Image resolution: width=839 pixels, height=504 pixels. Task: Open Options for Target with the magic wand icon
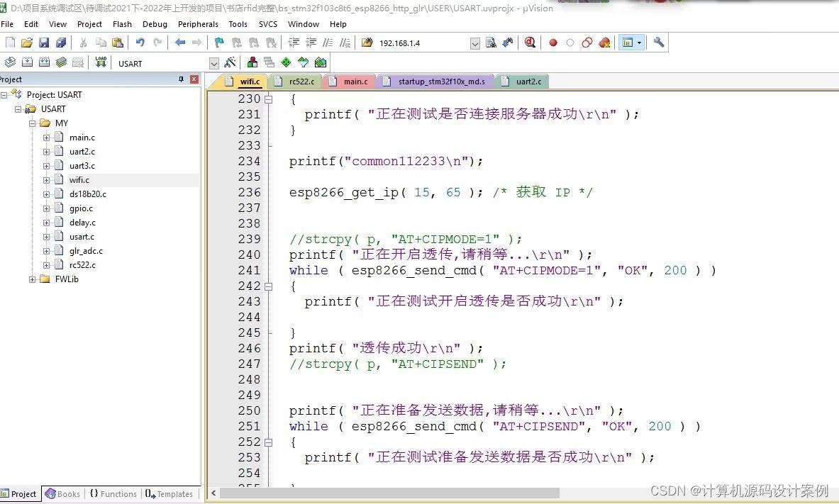click(230, 62)
